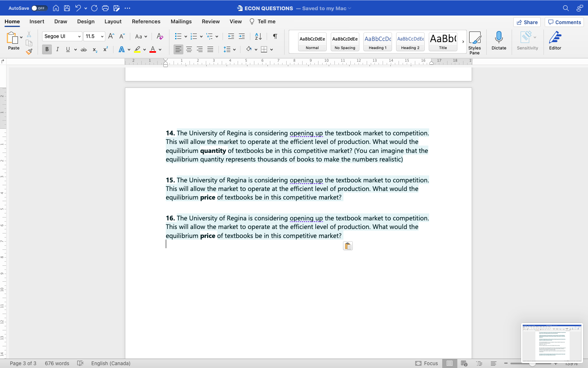This screenshot has width=588, height=368.
Task: Open line spacing dropdown
Action: [230, 49]
